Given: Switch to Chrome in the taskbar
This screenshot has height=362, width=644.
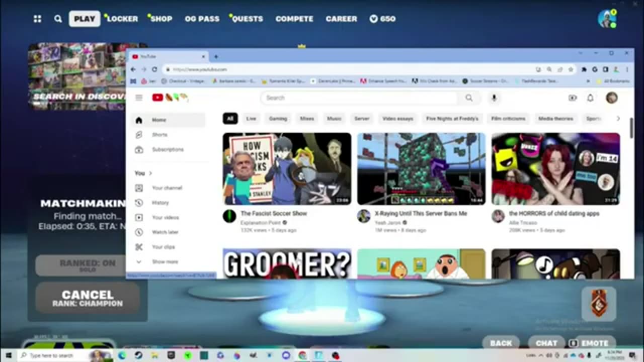Looking at the screenshot, I should tap(302, 355).
